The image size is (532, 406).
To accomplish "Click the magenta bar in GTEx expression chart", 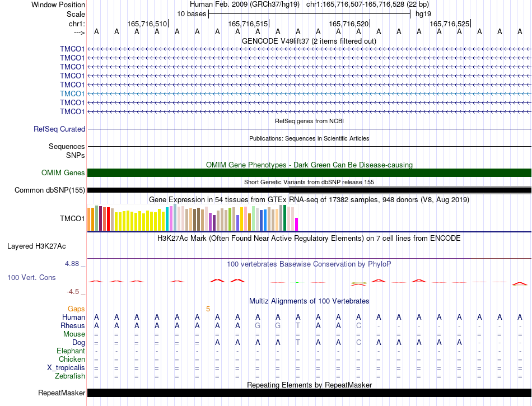I will (x=296, y=224).
